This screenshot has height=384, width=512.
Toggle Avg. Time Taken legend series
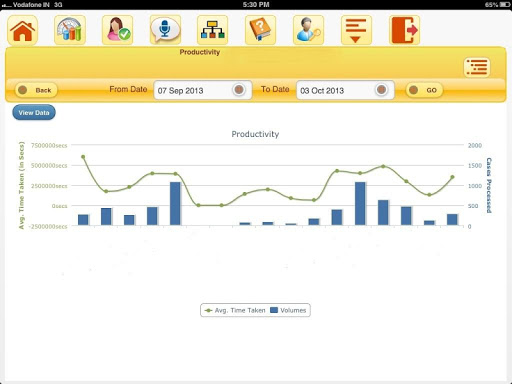pos(235,310)
